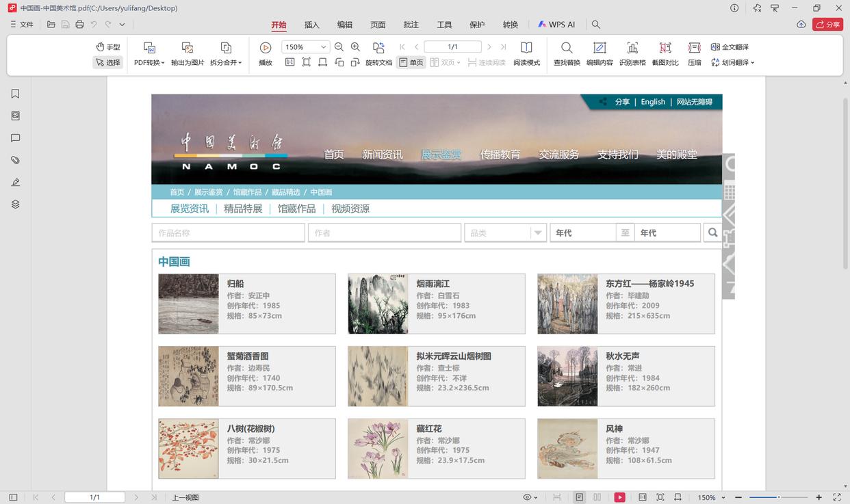Click the Recognize Table icon
Viewport: 850px width, 504px height.
(632, 53)
